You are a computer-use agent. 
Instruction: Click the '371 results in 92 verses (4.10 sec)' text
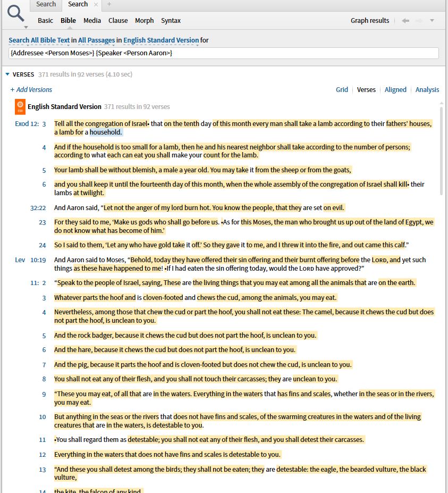[85, 74]
